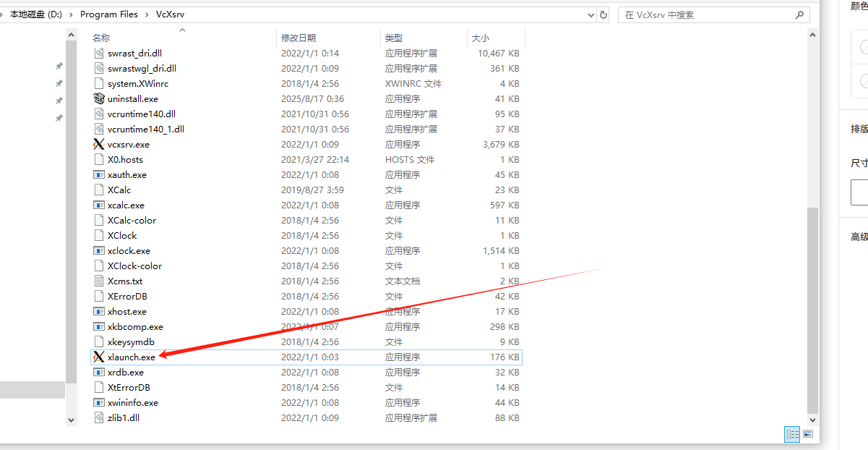Select the xlaunch.exe X icon
The width and height of the screenshot is (868, 450).
coord(100,357)
